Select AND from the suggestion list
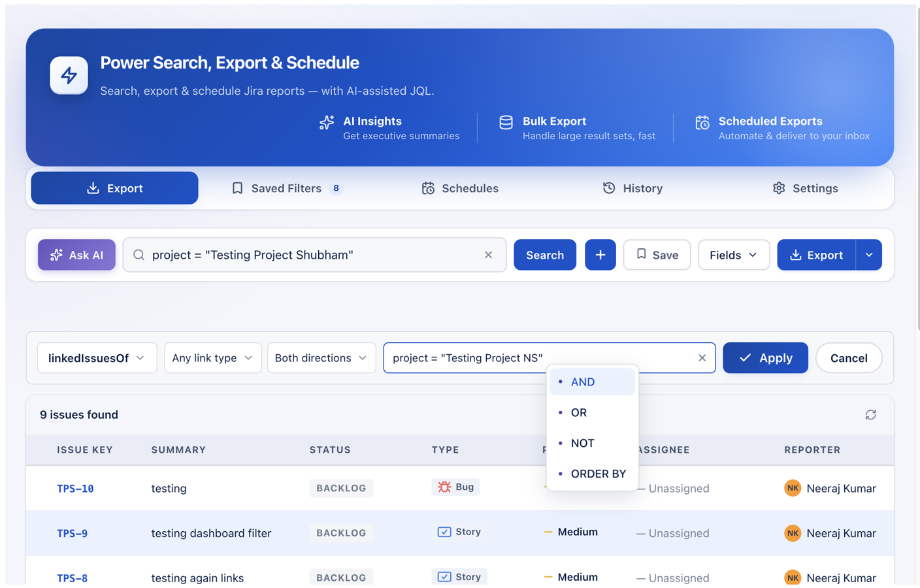This screenshot has height=588, width=920. coord(592,382)
